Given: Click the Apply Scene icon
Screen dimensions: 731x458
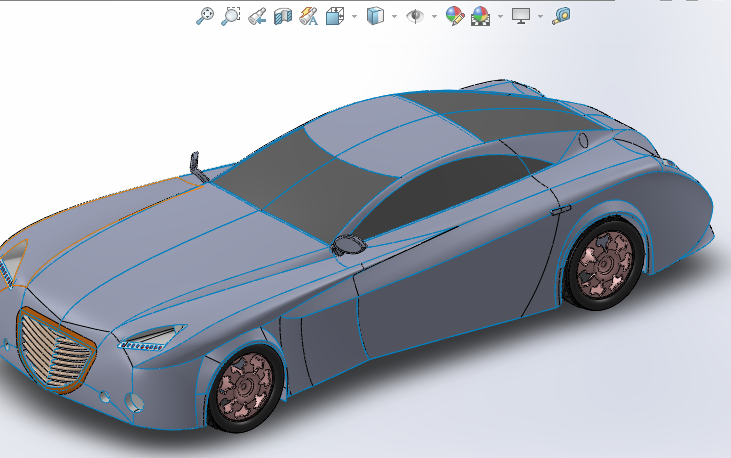Looking at the screenshot, I should tap(481, 15).
